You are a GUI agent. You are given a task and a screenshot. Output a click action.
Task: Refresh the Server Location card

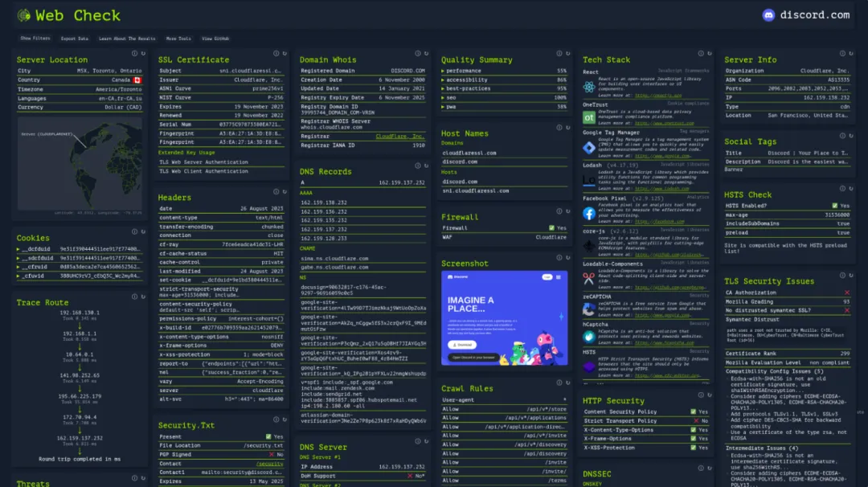[143, 54]
